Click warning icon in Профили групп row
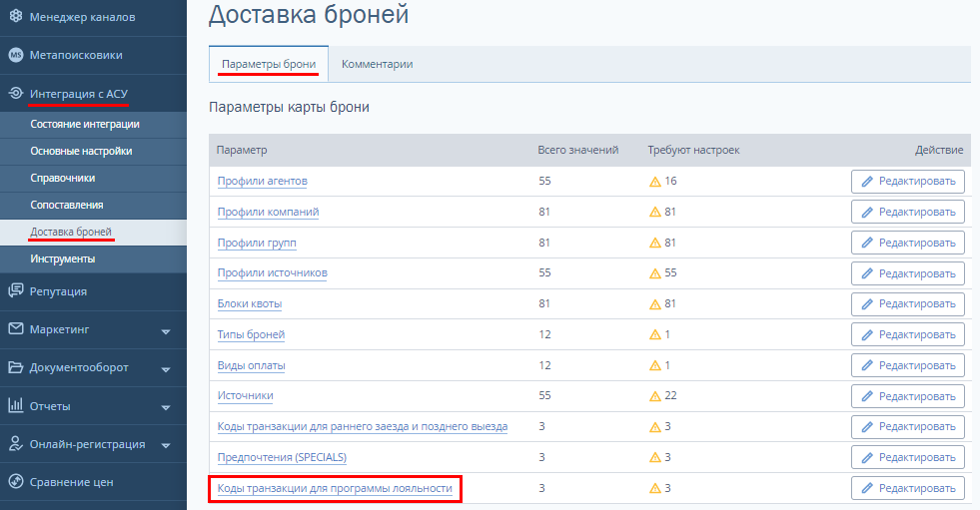Viewport: 980px width, 510px height. click(x=655, y=243)
